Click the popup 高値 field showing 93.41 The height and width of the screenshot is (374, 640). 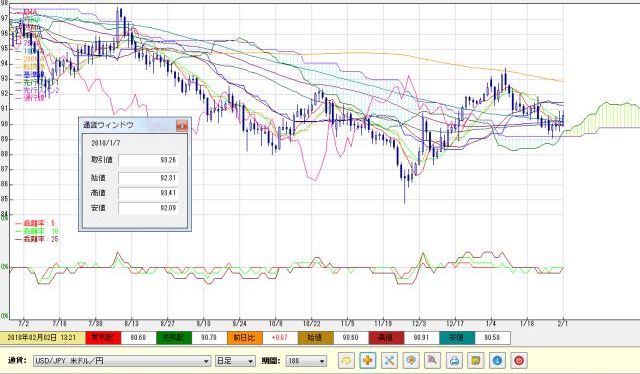coord(149,193)
